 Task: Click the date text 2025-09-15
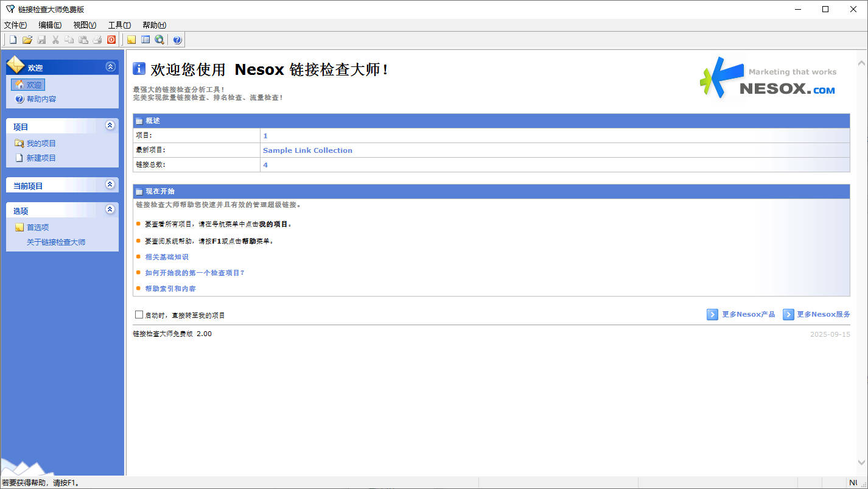pyautogui.click(x=830, y=334)
